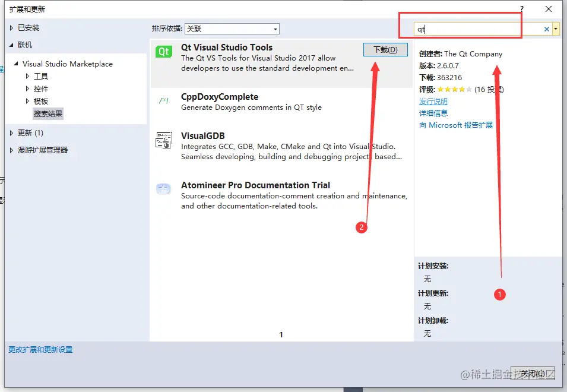Click the 计划卸载 label
Viewport: 567px width, 392px height.
pyautogui.click(x=433, y=321)
